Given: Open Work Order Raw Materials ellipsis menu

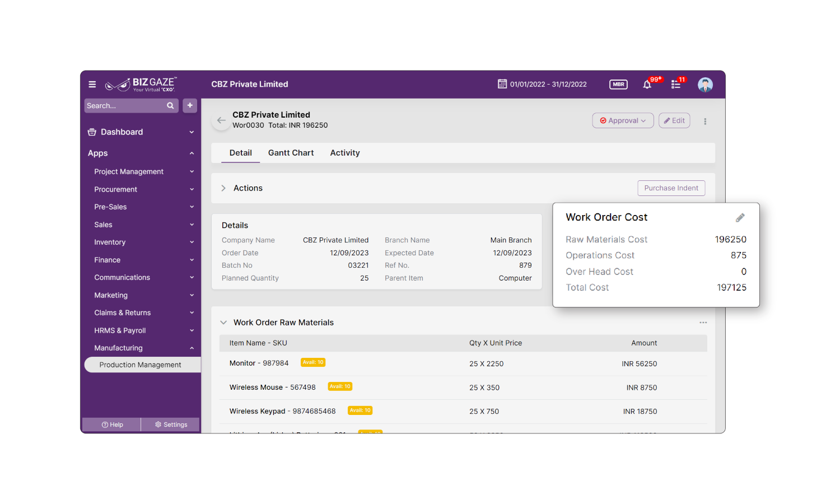Looking at the screenshot, I should tap(703, 323).
